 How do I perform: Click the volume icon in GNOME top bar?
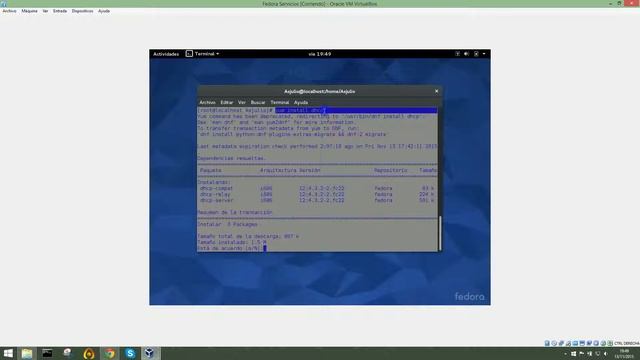(467, 54)
